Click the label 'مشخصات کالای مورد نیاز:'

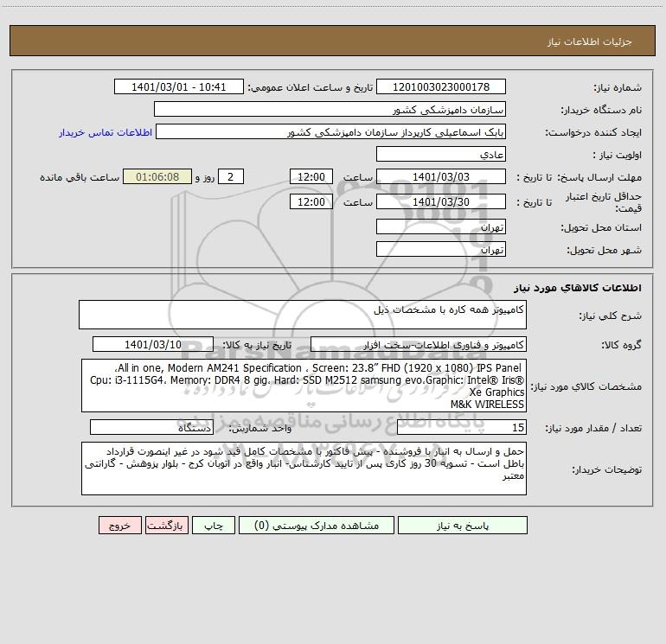click(x=586, y=386)
